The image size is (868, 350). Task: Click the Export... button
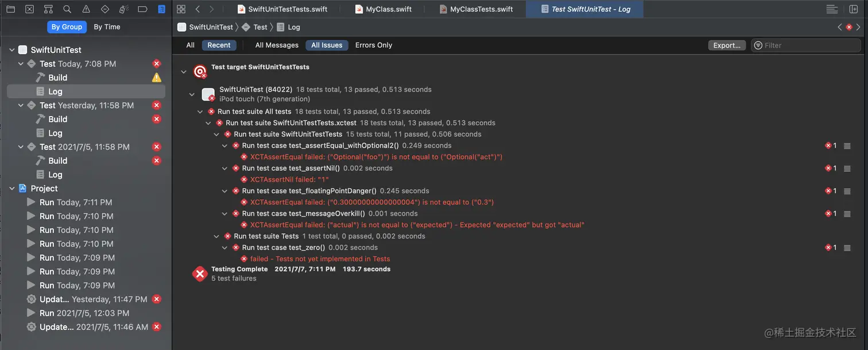pos(727,45)
